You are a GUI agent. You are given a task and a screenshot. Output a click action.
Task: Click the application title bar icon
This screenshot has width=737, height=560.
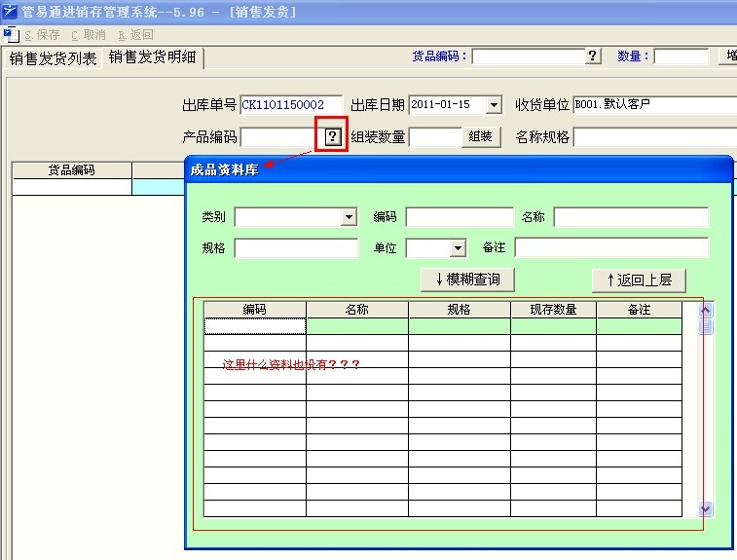point(10,11)
